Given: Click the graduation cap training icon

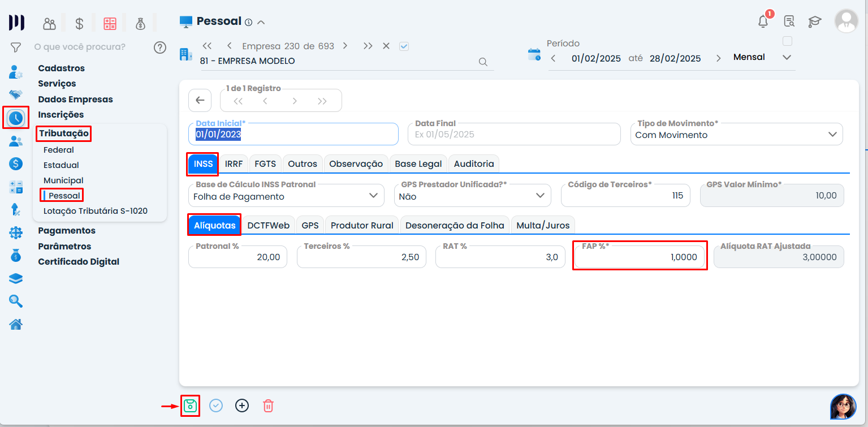Looking at the screenshot, I should click(x=814, y=21).
